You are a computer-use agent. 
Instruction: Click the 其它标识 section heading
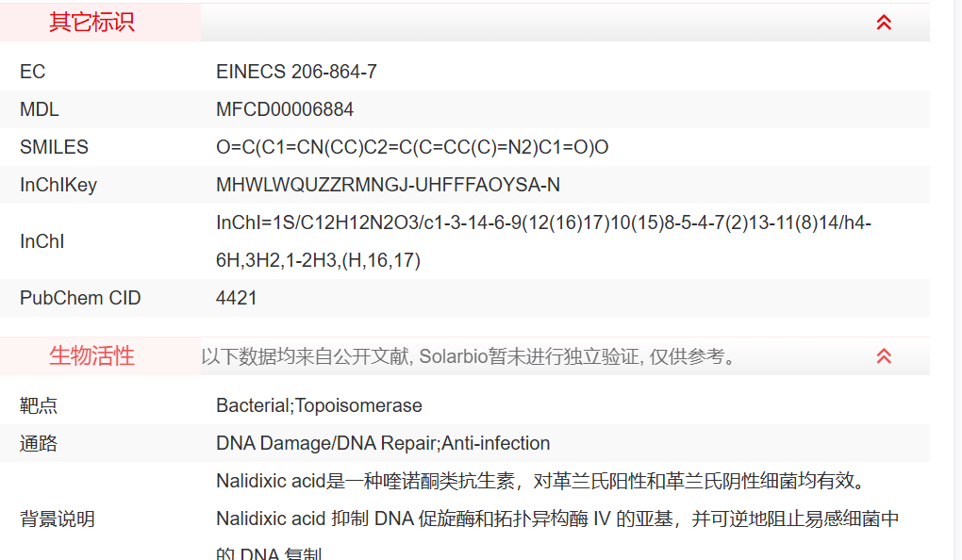pyautogui.click(x=92, y=23)
